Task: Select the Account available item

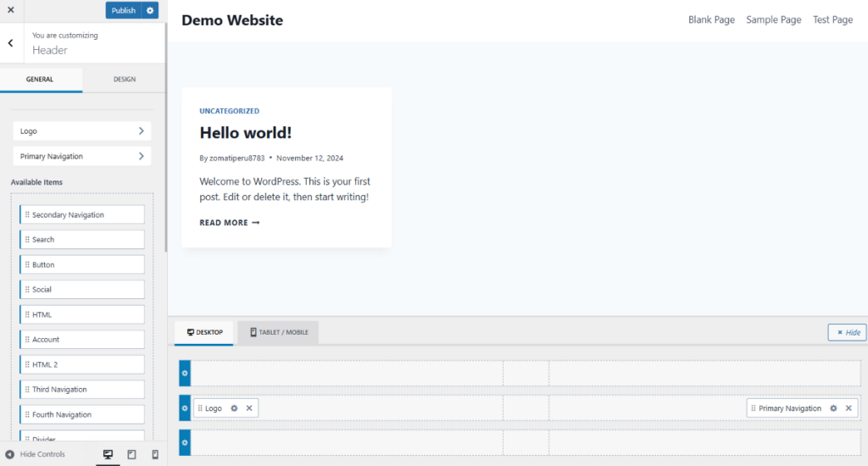Action: pyautogui.click(x=82, y=339)
